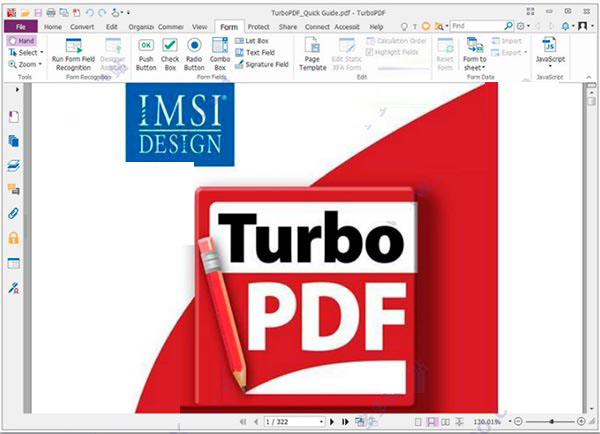
Task: Open the Fields panel in sidebar
Action: pos(14,263)
